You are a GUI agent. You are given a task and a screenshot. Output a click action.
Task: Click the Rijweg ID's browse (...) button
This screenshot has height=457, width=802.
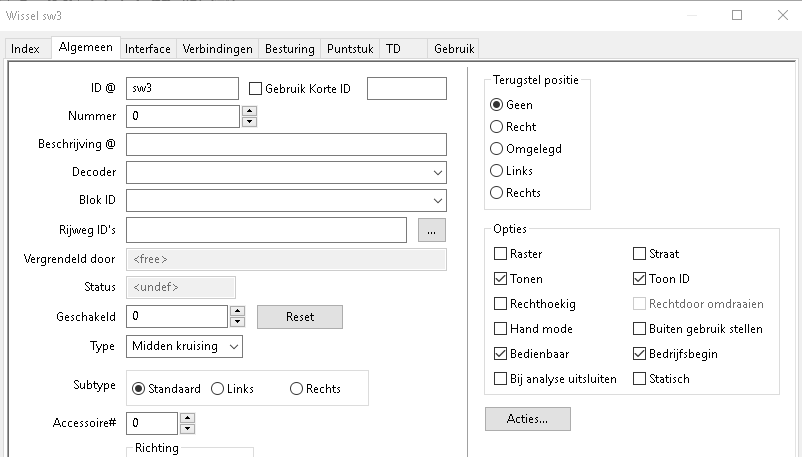tap(430, 230)
